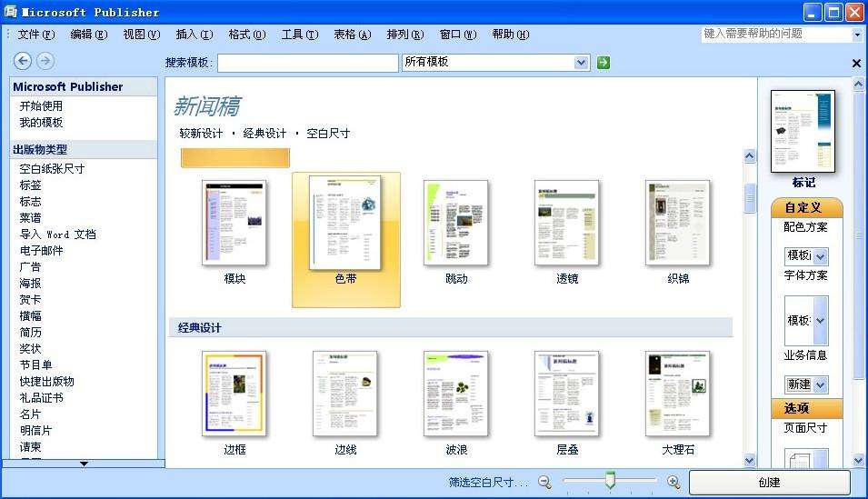Select 广告 publication type
Viewport: 868px width, 499px height.
tap(30, 267)
